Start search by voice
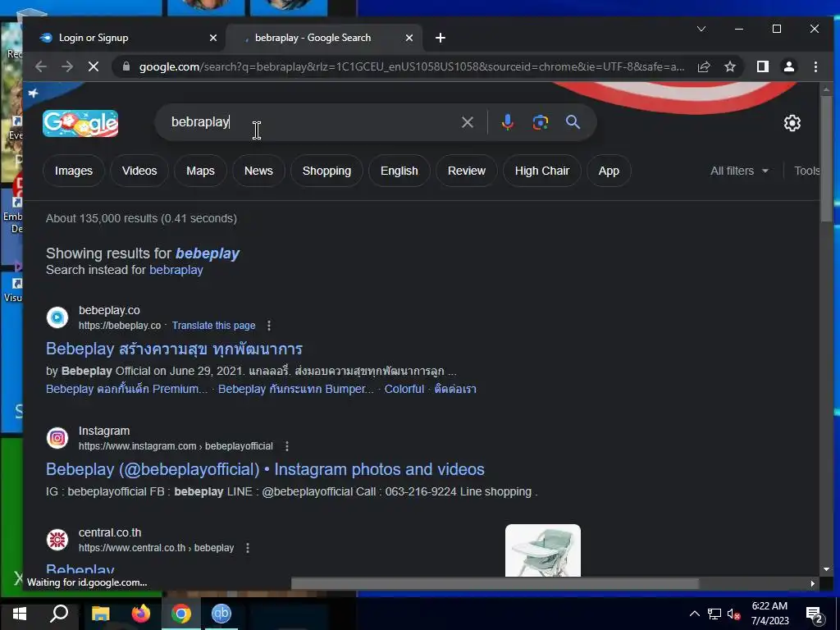 507,122
